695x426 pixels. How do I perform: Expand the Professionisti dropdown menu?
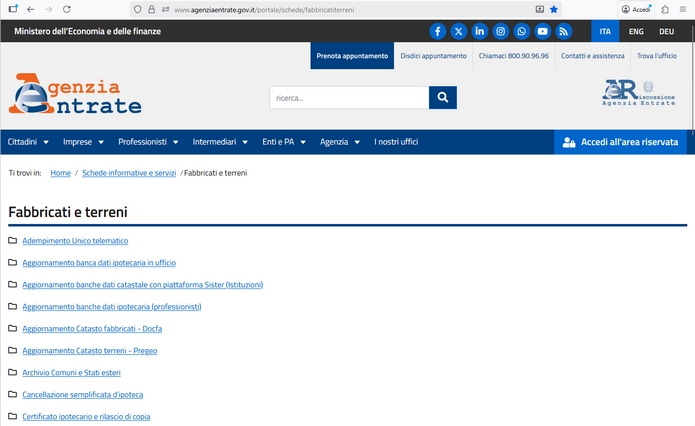148,142
